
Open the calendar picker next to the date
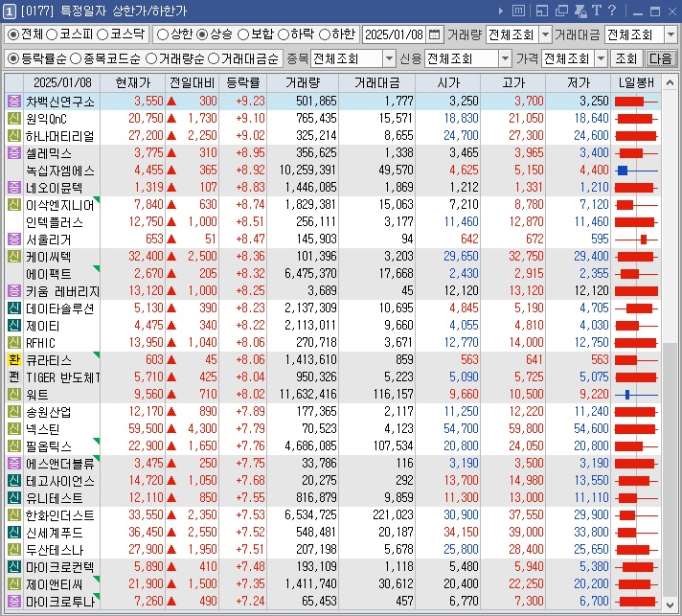pyautogui.click(x=434, y=34)
